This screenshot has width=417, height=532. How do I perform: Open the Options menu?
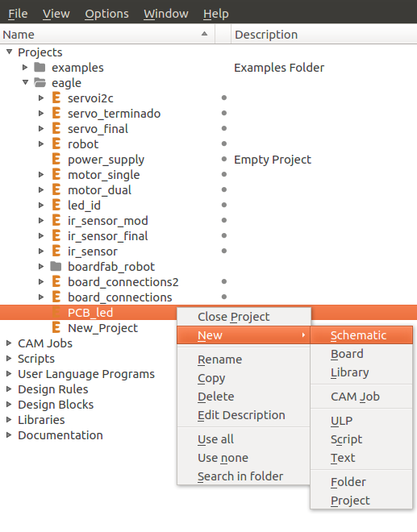106,14
